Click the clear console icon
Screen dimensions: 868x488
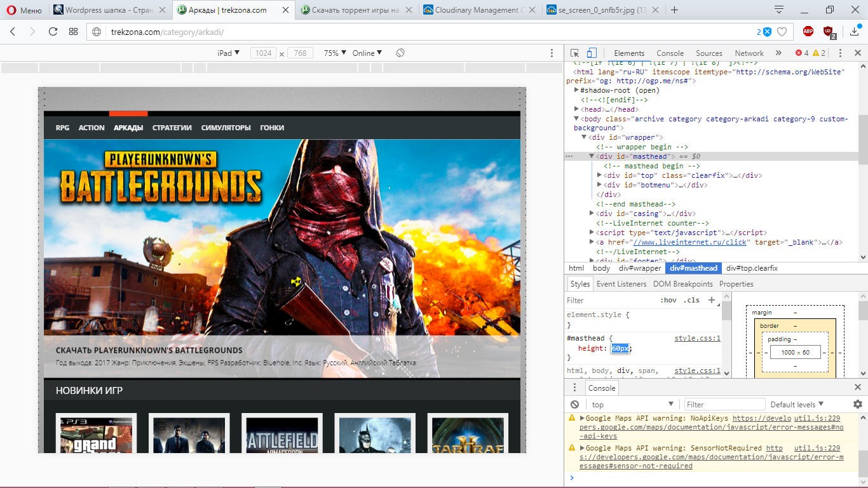coord(574,405)
